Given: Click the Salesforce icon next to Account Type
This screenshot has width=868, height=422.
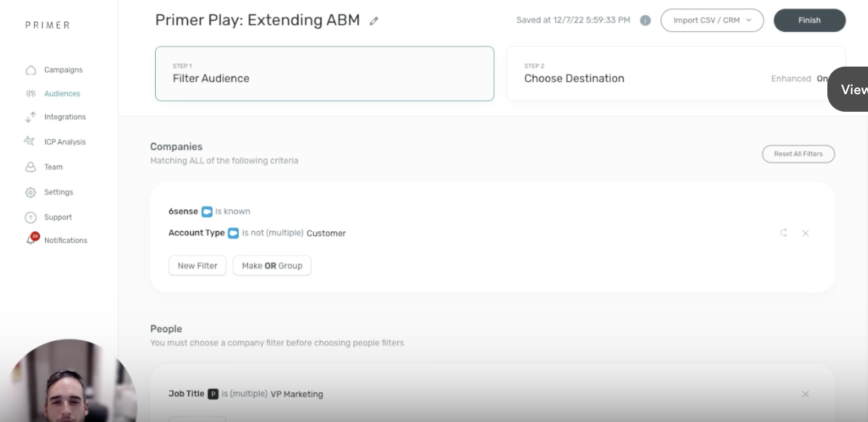Looking at the screenshot, I should click(x=233, y=233).
